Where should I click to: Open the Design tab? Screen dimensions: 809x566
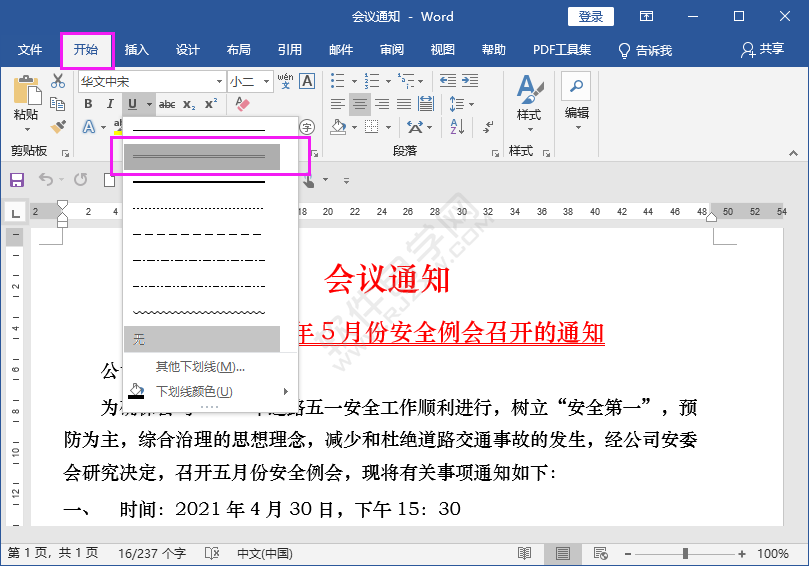187,50
